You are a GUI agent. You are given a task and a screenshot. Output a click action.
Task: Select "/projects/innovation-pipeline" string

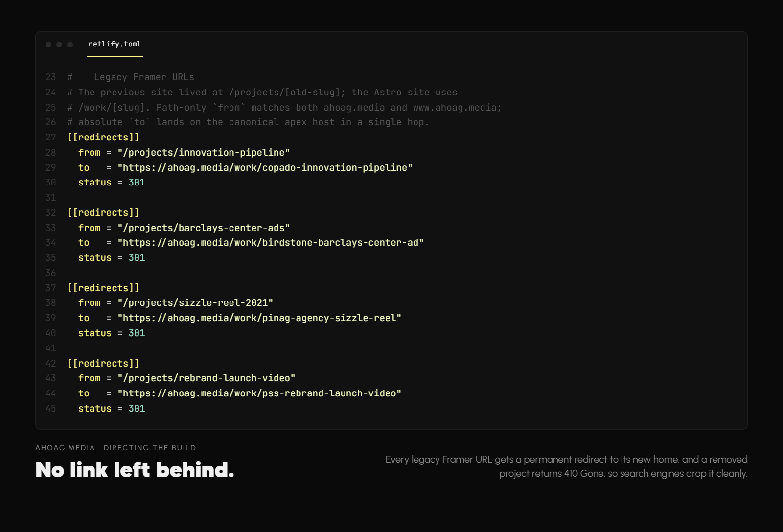[x=204, y=153]
